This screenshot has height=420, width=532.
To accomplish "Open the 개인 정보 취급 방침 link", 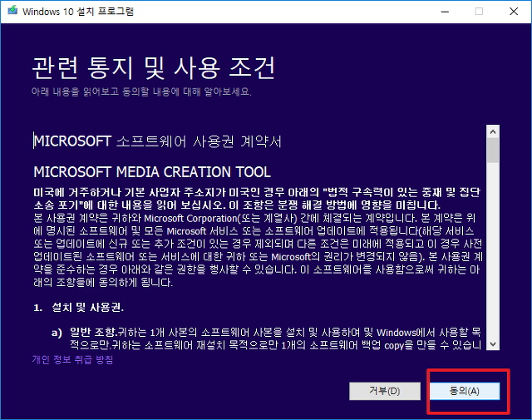I will (72, 359).
